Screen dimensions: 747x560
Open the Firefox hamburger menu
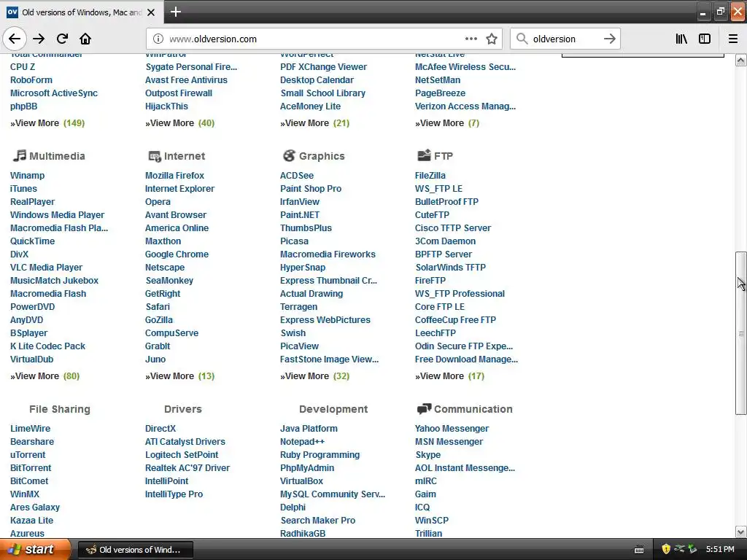(733, 39)
